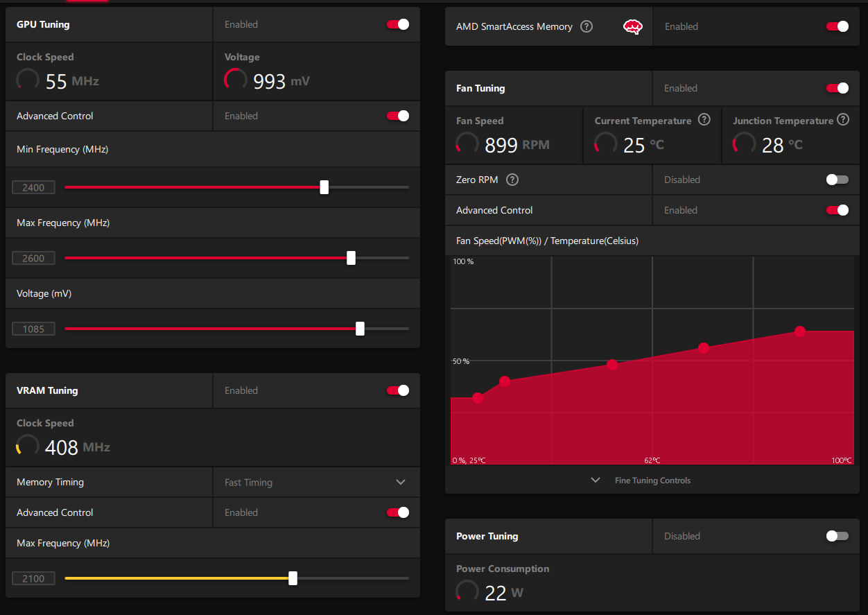The image size is (868, 615).
Task: Click the GPU Clock Speed gauge icon
Action: tap(28, 80)
